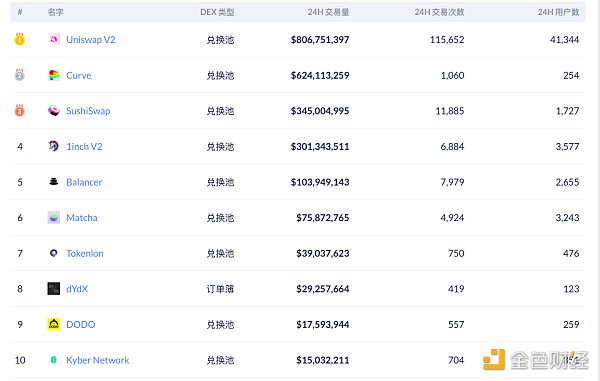The image size is (600, 381).
Task: Open the Kyber Network link
Action: click(98, 360)
